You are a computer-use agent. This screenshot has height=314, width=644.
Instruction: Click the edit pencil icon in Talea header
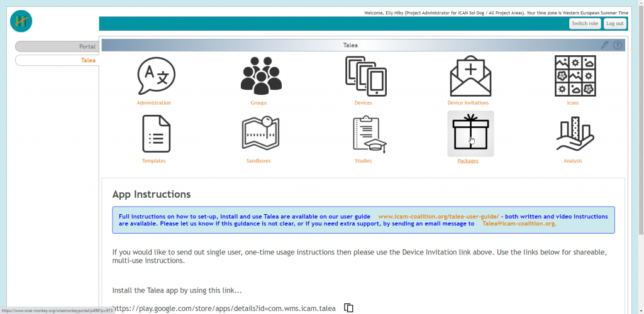pyautogui.click(x=604, y=45)
